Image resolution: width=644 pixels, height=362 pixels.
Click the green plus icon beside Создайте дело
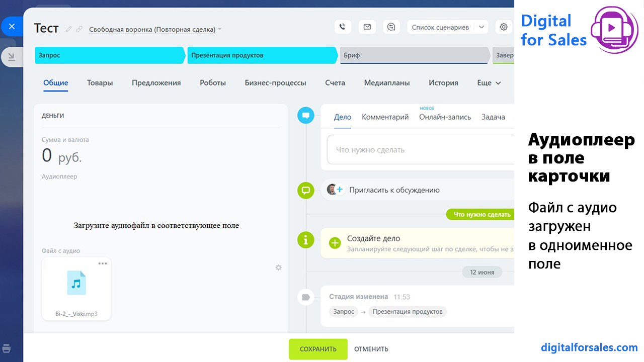pos(335,243)
